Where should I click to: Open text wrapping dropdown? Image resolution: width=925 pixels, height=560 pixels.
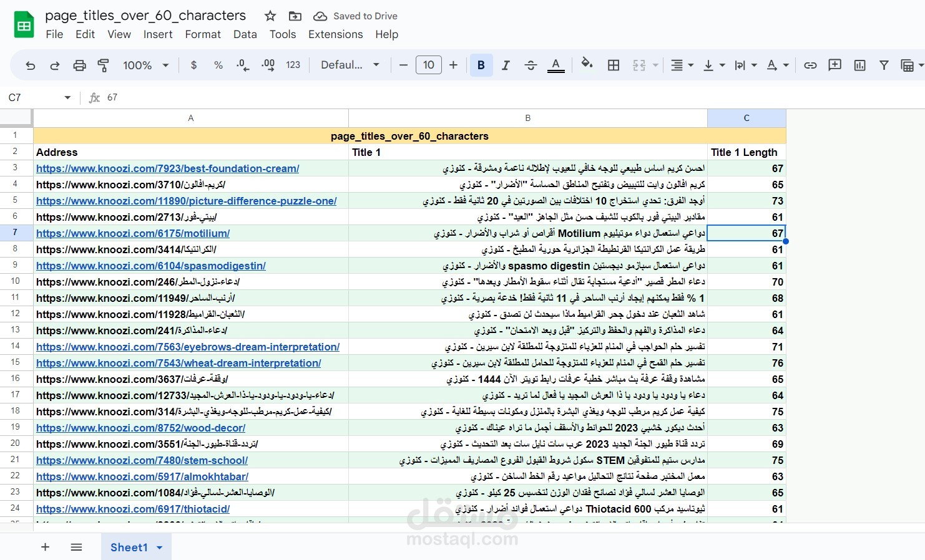pos(745,65)
